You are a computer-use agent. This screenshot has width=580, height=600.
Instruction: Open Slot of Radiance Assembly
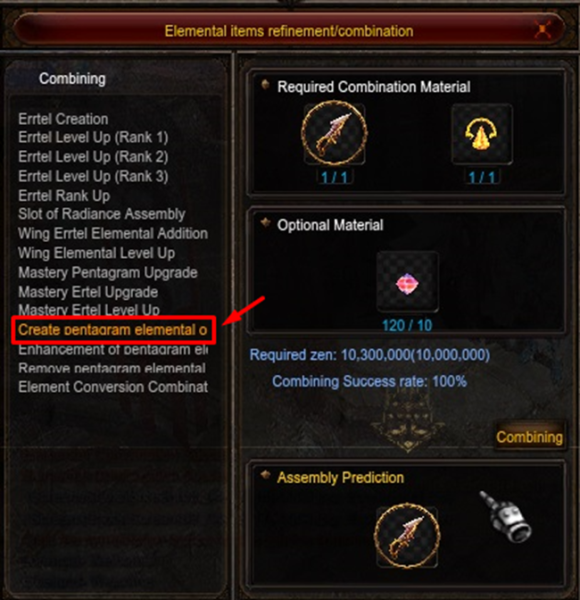click(x=102, y=214)
